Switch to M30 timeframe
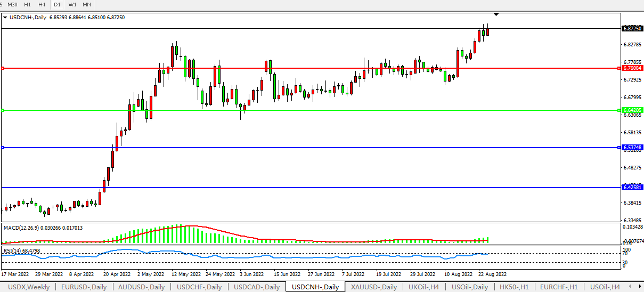This screenshot has width=644, height=292. 13,5
